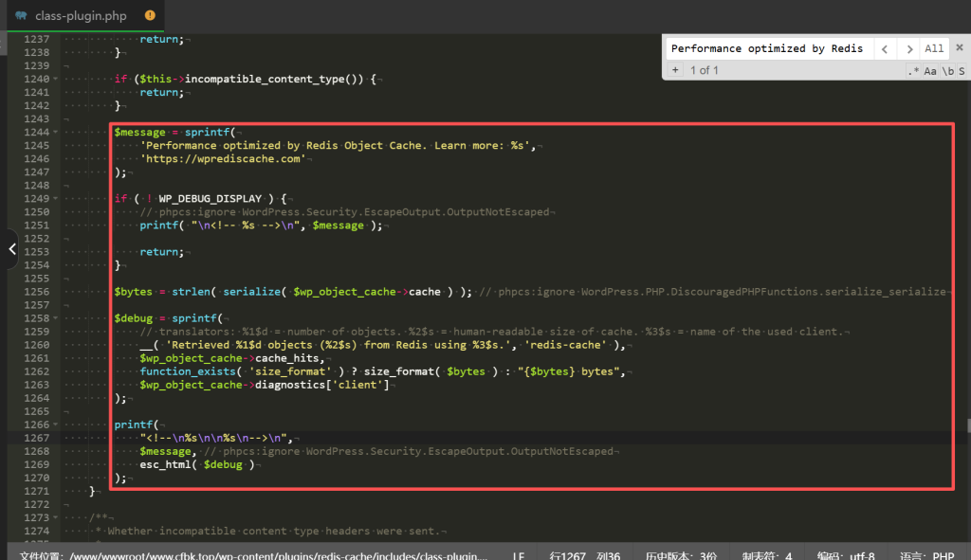Click the plus icon in search panel
Screen dimensions: 971x560
tap(674, 70)
